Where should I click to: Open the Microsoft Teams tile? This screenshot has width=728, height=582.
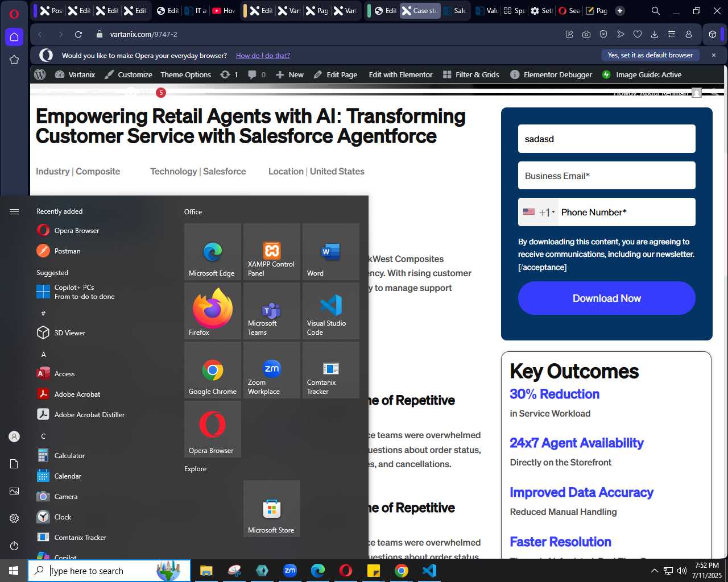272,311
